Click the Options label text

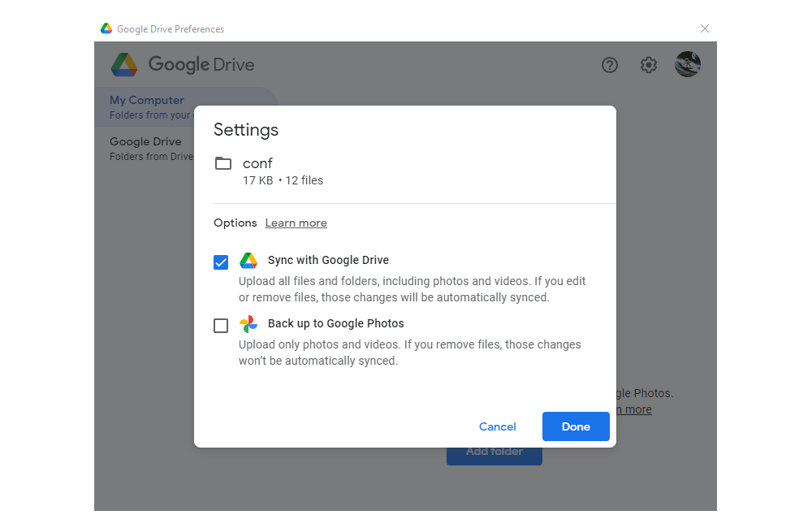click(235, 223)
